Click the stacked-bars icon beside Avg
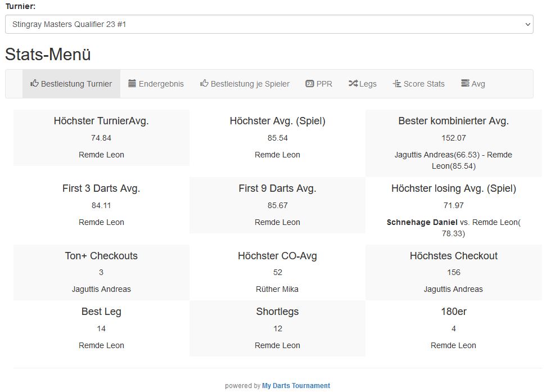Image resolution: width=551 pixels, height=392 pixels. 464,84
